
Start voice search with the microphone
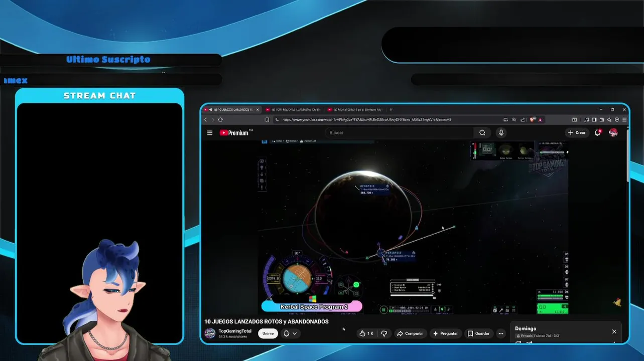[501, 133]
